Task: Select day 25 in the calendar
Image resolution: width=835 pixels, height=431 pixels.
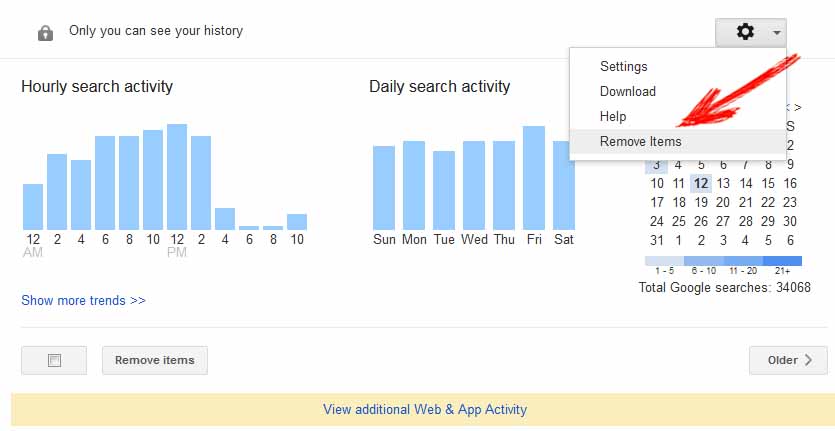Action: (679, 221)
